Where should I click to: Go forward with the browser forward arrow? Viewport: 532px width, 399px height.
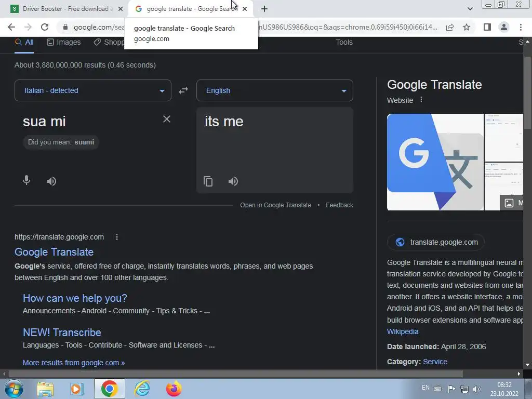click(28, 27)
